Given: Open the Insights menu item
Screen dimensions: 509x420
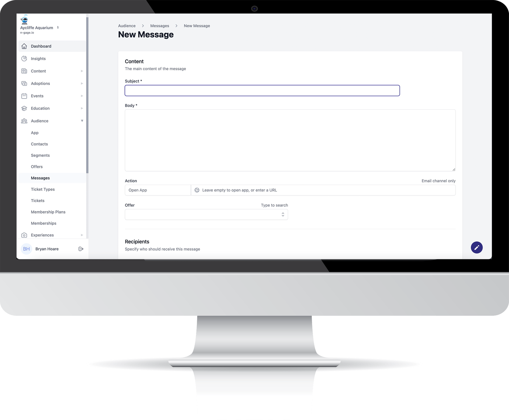Looking at the screenshot, I should (x=52, y=58).
